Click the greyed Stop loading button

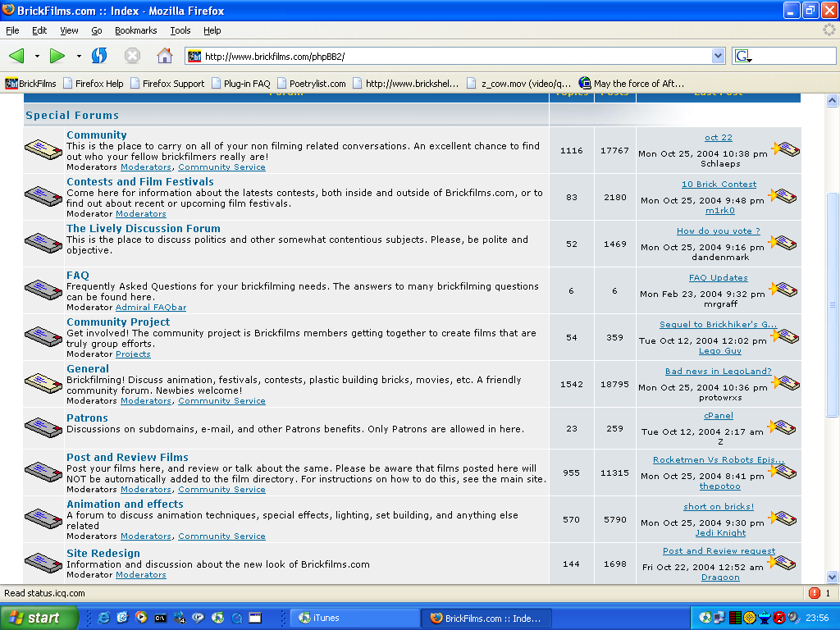pos(132,56)
